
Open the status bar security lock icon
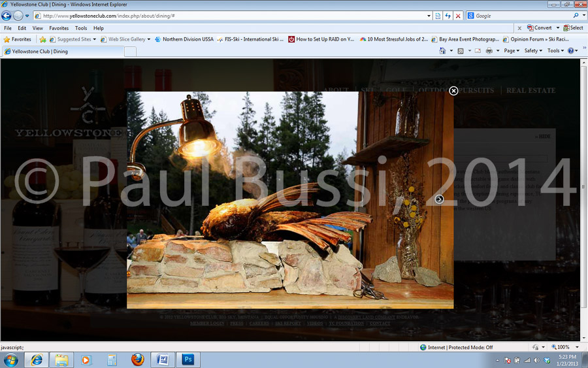pyautogui.click(x=536, y=347)
